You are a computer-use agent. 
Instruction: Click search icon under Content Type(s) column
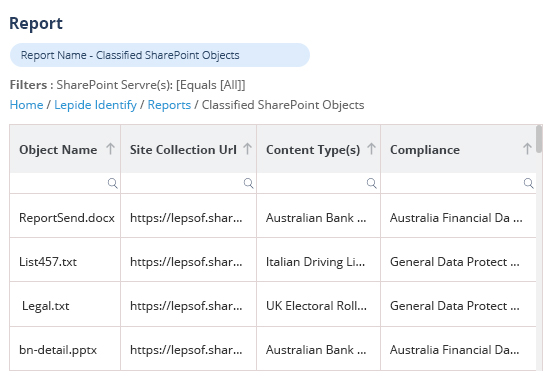(x=372, y=183)
